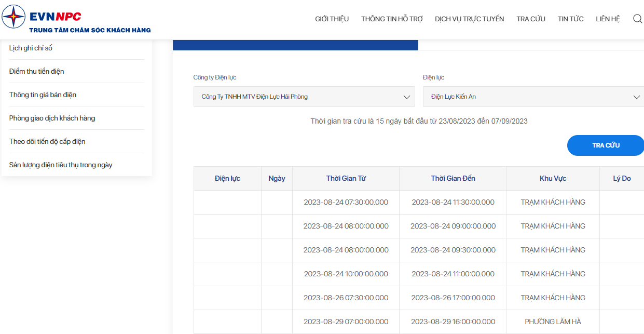The image size is (644, 334).
Task: Open the search magnifier icon
Action: coord(638,19)
